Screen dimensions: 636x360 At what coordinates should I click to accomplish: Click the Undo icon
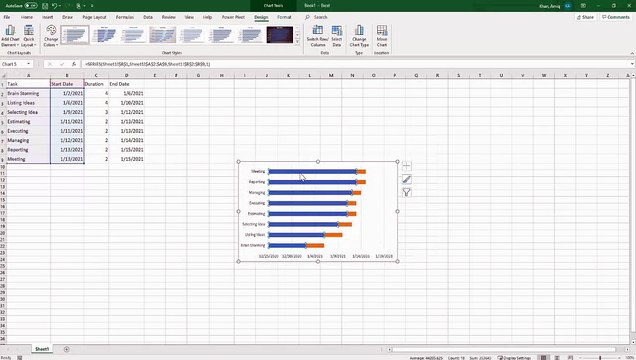coord(54,6)
